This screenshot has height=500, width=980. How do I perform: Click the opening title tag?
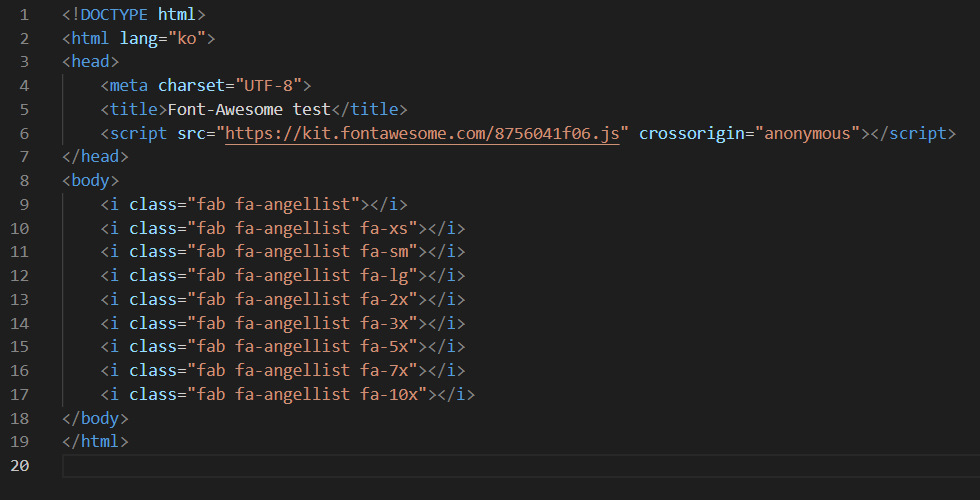coord(134,109)
